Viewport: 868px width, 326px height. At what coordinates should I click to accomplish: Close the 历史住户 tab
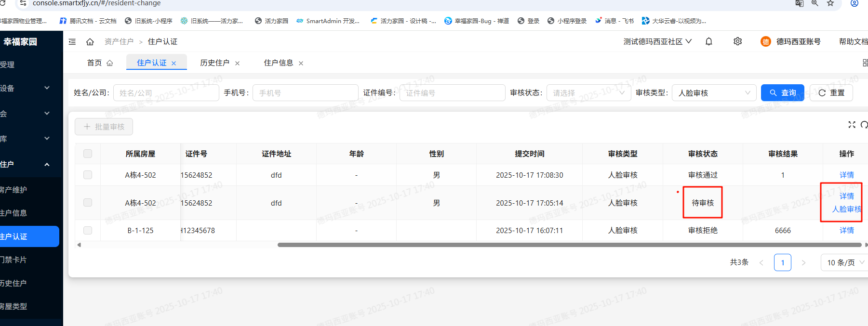237,63
